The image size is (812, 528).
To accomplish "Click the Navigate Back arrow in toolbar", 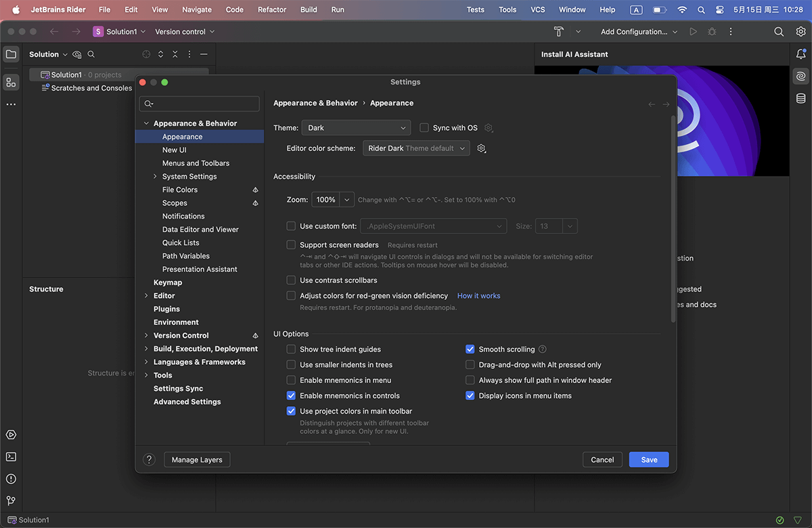I will (54, 32).
